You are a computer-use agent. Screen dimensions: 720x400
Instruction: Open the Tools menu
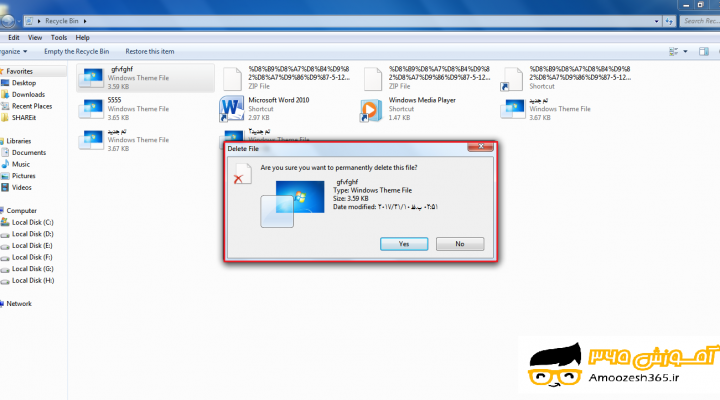(59, 38)
